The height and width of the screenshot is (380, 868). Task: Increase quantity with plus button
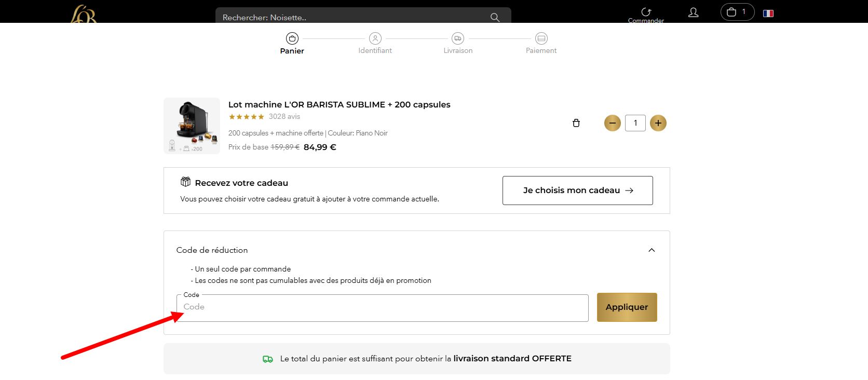pos(658,123)
